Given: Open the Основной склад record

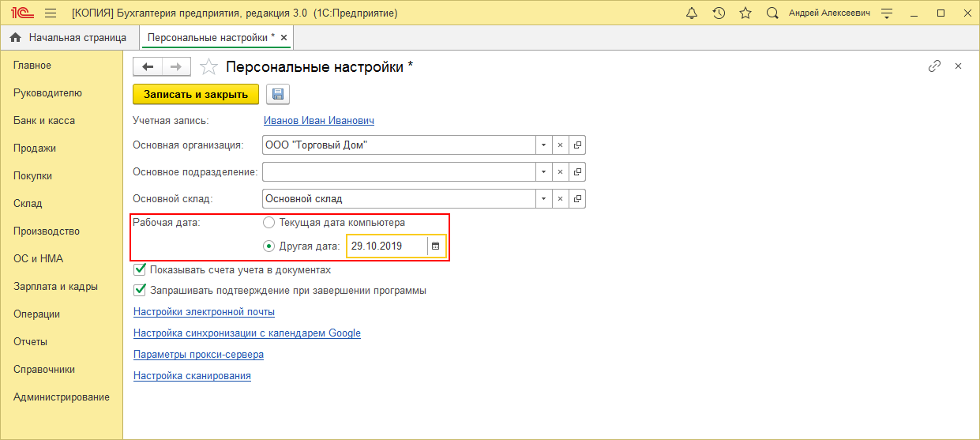Looking at the screenshot, I should tap(577, 198).
